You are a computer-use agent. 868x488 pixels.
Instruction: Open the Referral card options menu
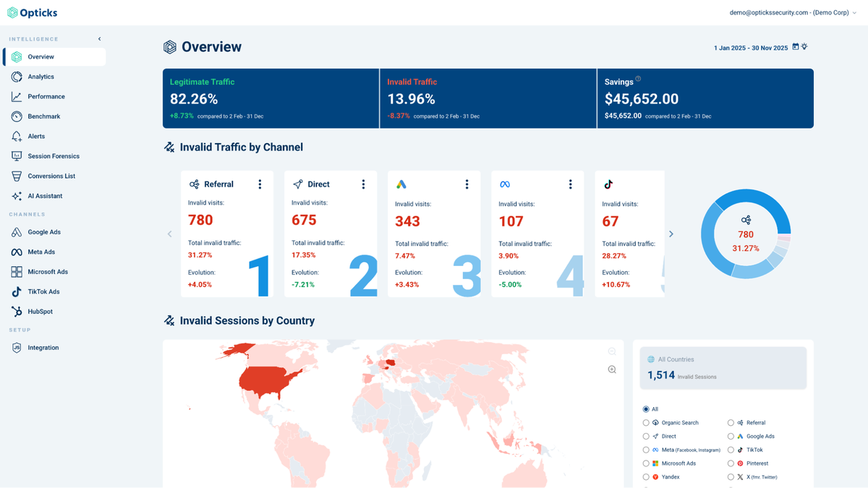(260, 184)
